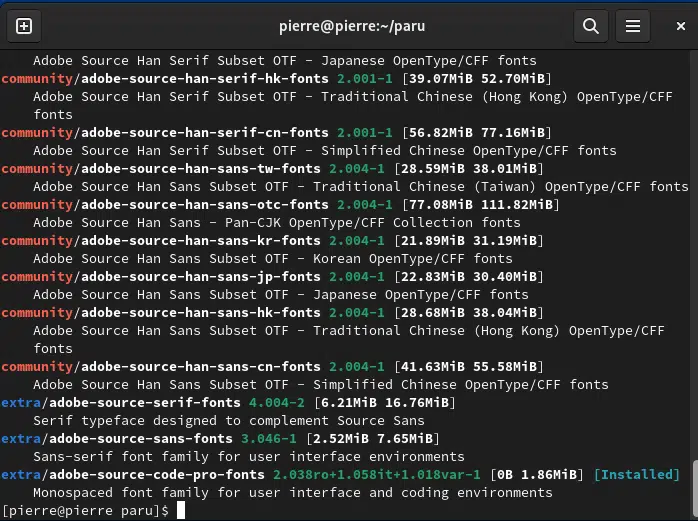Viewport: 698px width, 521px height.
Task: Select package name adobe-source-code-pro-fonts
Action: click(157, 475)
